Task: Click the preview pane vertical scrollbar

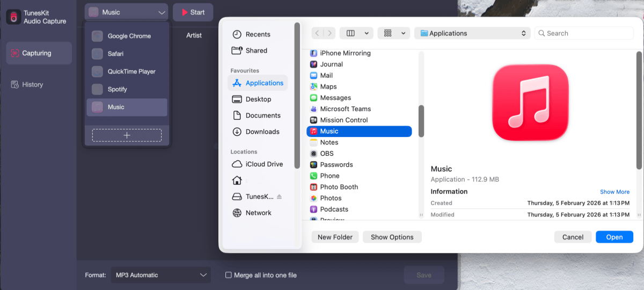Action: 639,110
